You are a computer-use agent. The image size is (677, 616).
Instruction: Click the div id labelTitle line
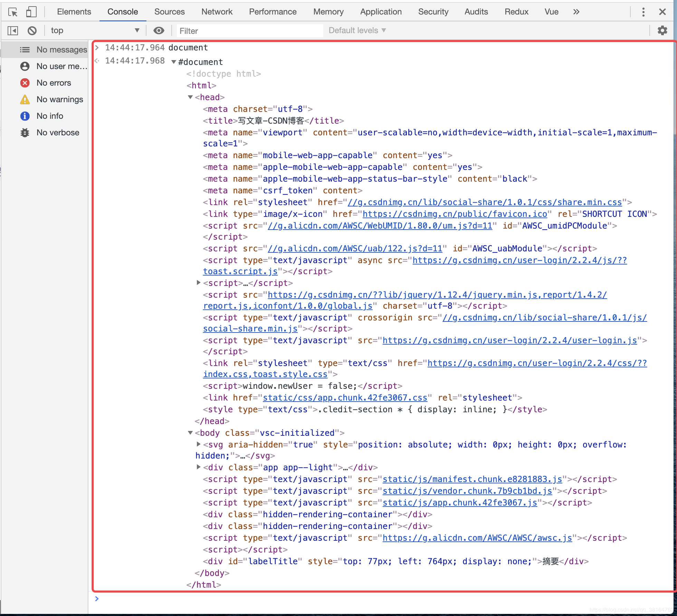396,561
